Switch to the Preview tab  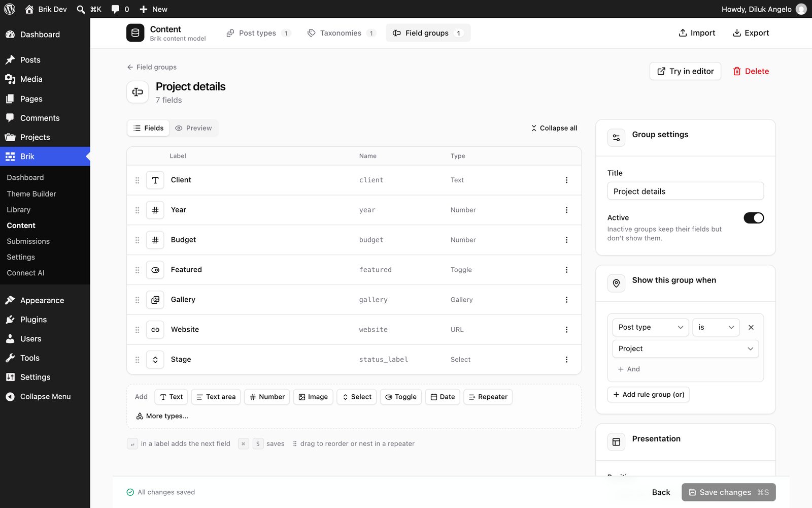[x=193, y=128]
